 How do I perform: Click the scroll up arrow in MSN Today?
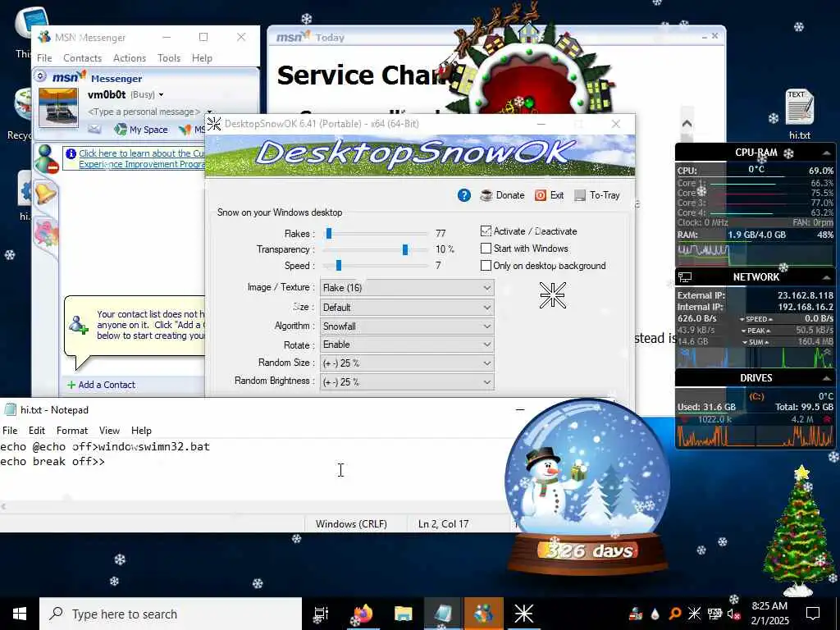[x=687, y=124]
